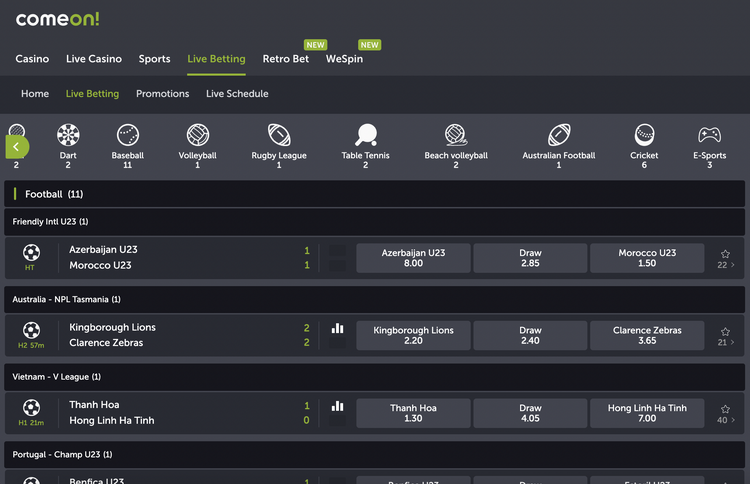Screen dimensions: 750x484
Task: Go to the Sports tab
Action: [154, 59]
